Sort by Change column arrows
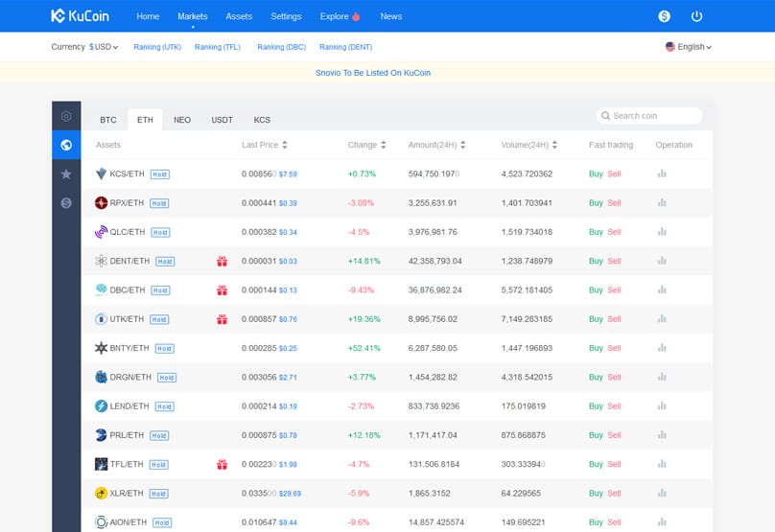This screenshot has width=775, height=532. (x=383, y=145)
